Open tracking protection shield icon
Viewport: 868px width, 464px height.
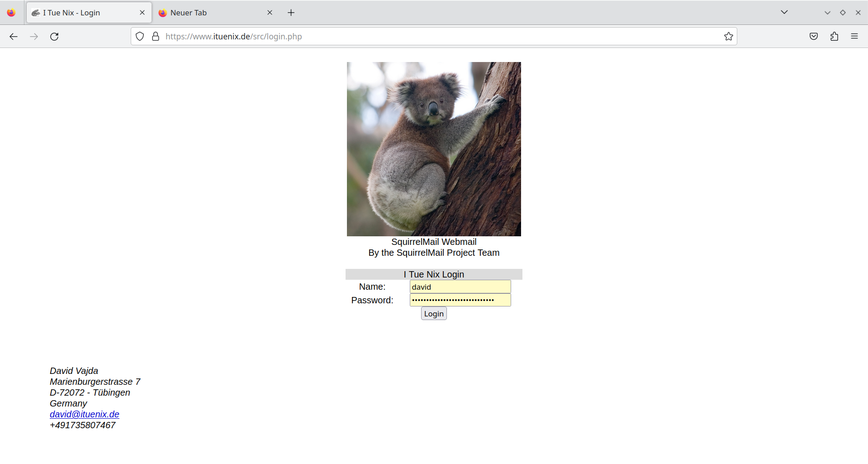140,37
